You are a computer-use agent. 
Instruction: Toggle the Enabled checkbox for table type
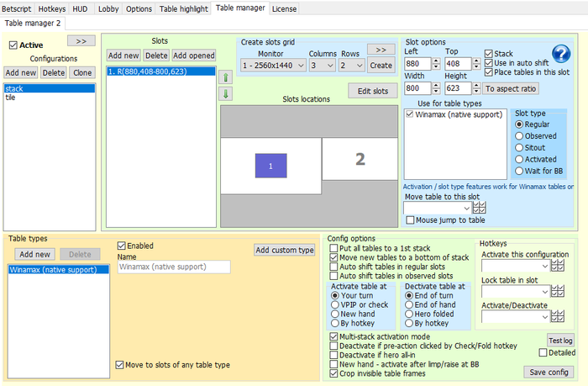click(121, 246)
